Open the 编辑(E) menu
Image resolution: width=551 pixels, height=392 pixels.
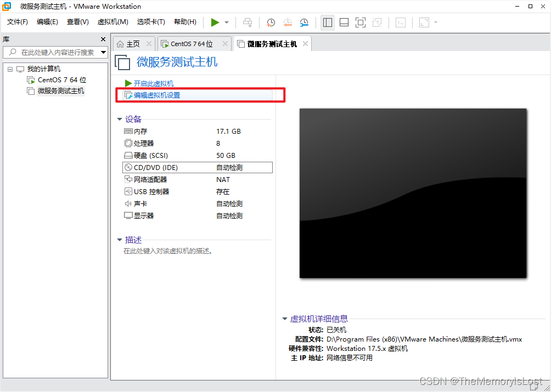pyautogui.click(x=47, y=22)
